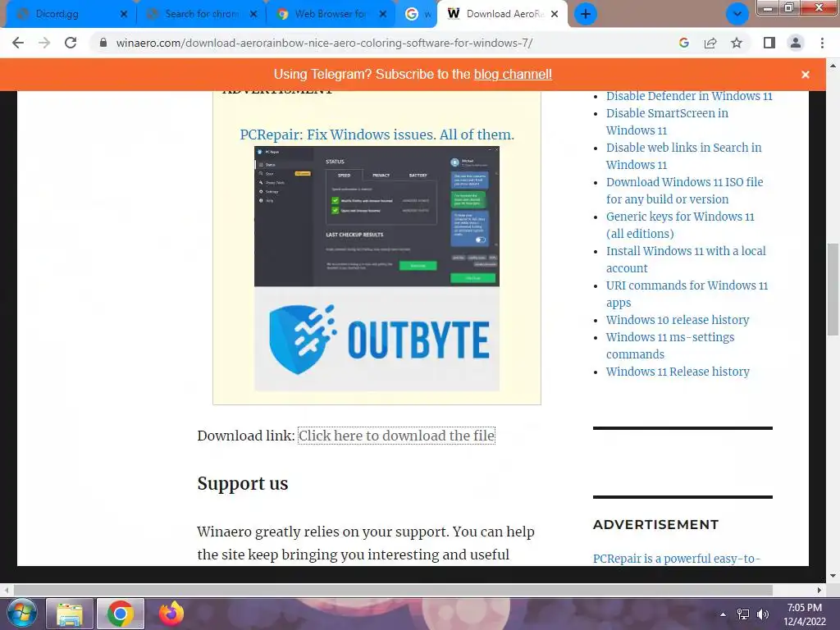The height and width of the screenshot is (630, 840).
Task: Close the Download AeroRainbow tab
Action: pyautogui.click(x=555, y=14)
